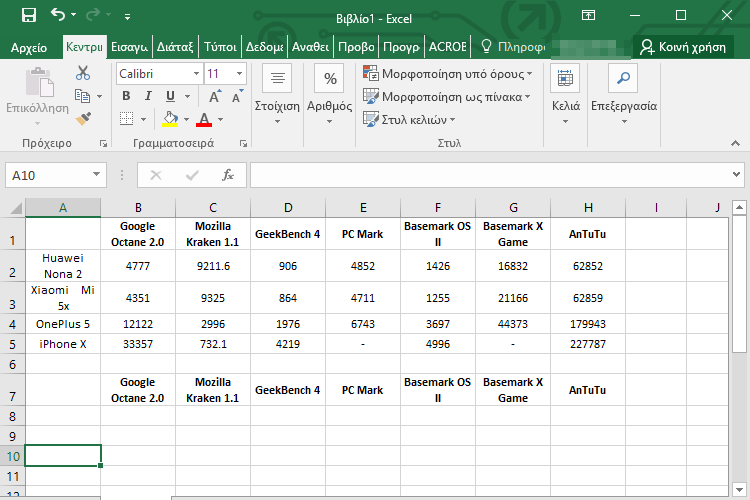Image resolution: width=750 pixels, height=500 pixels.
Task: Open the Πρόχειρο clipboard dialog launcher
Action: [103, 144]
